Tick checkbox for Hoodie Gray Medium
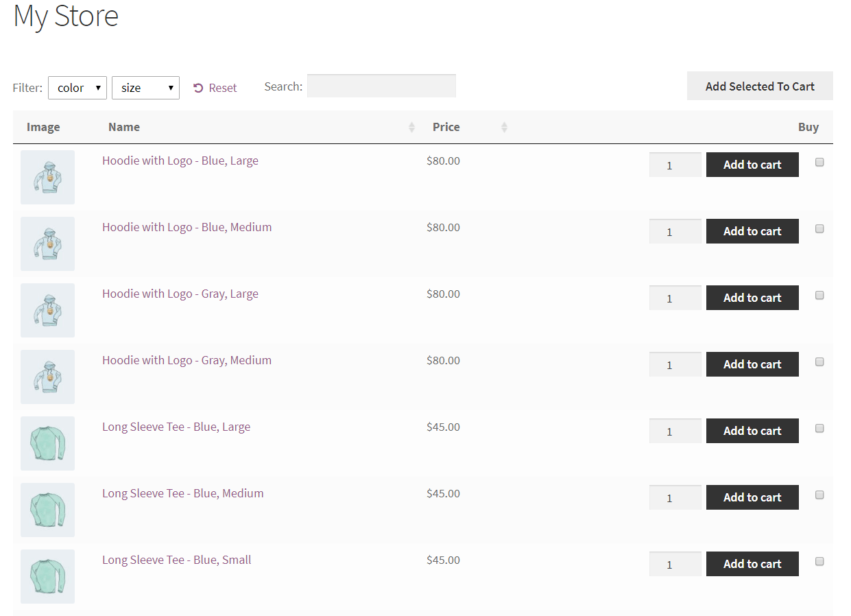Screen dimensions: 851x616 pyautogui.click(x=819, y=362)
